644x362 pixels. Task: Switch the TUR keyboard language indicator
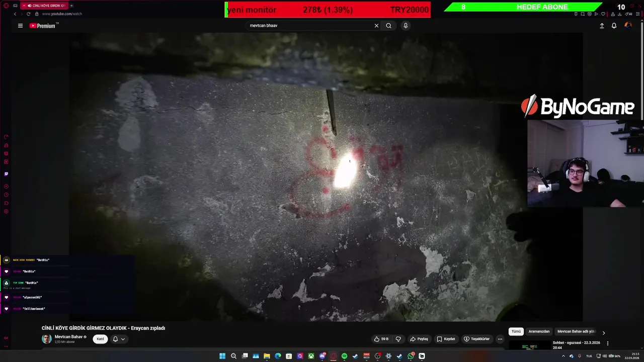coord(589,356)
